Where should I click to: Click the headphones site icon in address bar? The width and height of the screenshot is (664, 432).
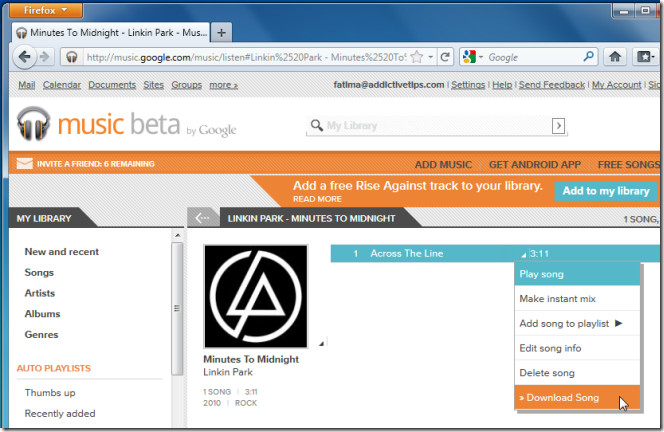tap(72, 57)
